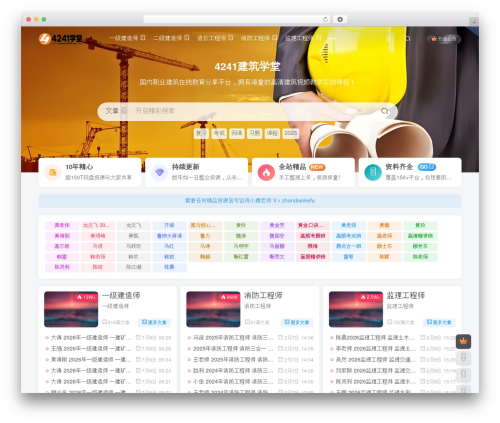Open the 一级建造师 nav menu

(127, 38)
